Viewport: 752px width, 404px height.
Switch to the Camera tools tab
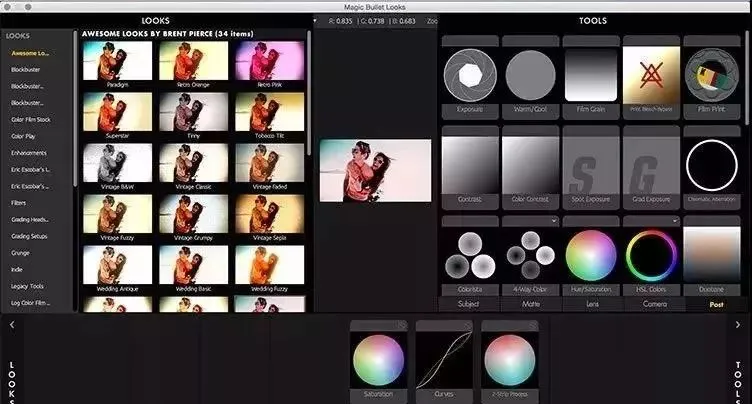pyautogui.click(x=655, y=304)
